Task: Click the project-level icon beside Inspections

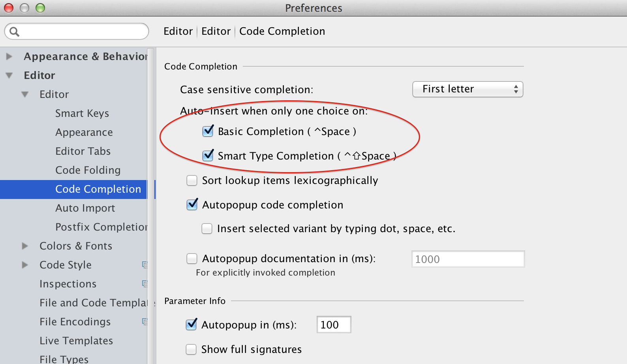Action: pos(145,284)
